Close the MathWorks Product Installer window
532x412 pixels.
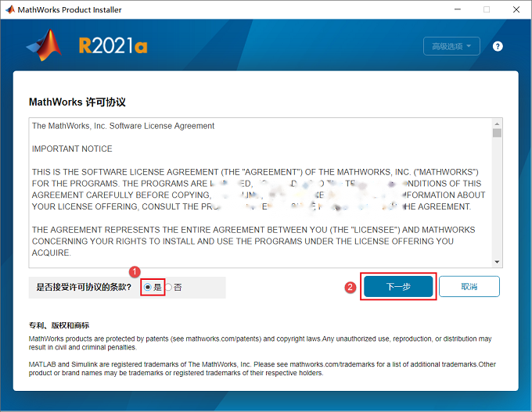pyautogui.click(x=516, y=9)
